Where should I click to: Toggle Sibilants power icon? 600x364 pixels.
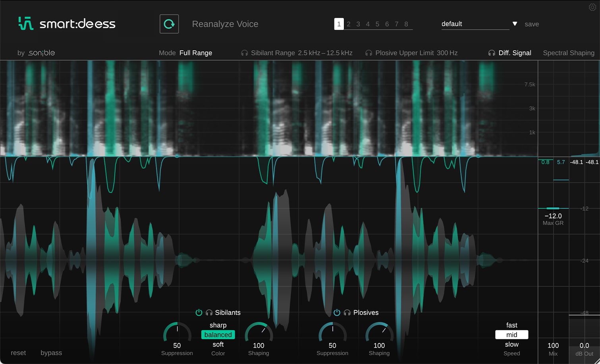199,312
